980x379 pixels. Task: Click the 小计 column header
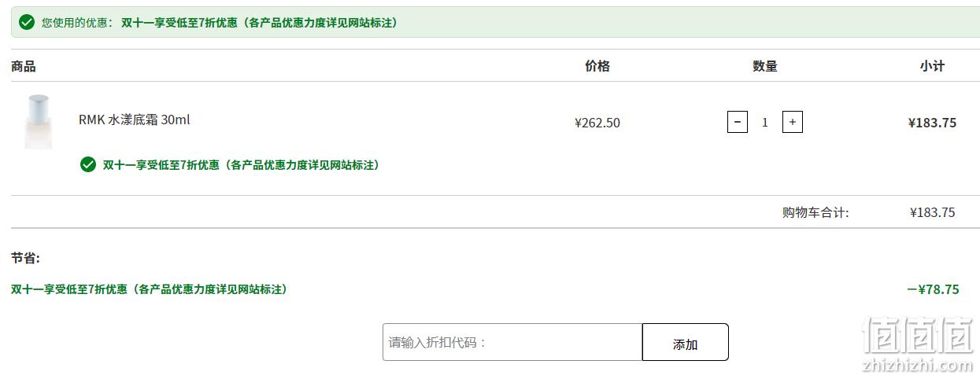tap(932, 66)
